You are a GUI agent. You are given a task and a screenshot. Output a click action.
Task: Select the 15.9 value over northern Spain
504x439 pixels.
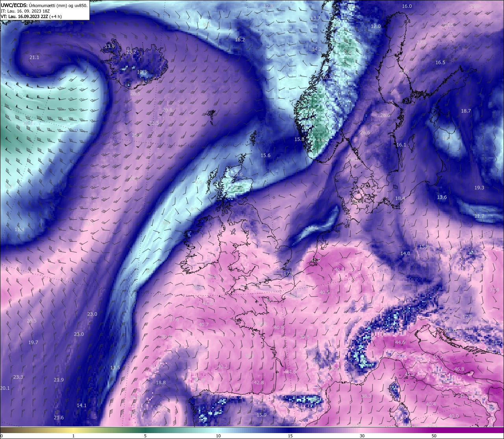coord(261,415)
